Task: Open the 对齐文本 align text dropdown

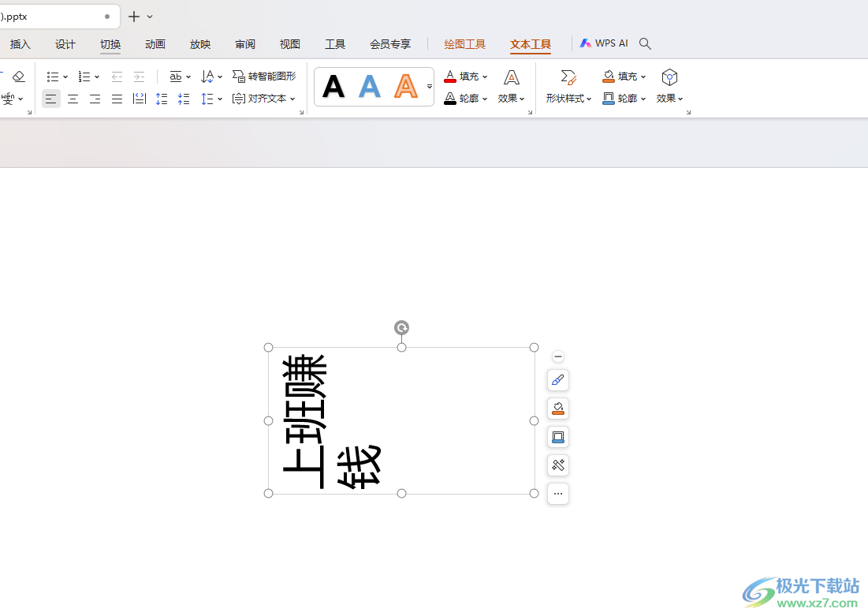Action: [264, 99]
